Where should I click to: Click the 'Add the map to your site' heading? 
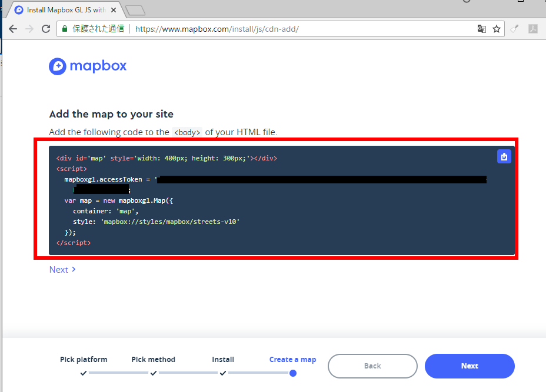click(x=111, y=114)
